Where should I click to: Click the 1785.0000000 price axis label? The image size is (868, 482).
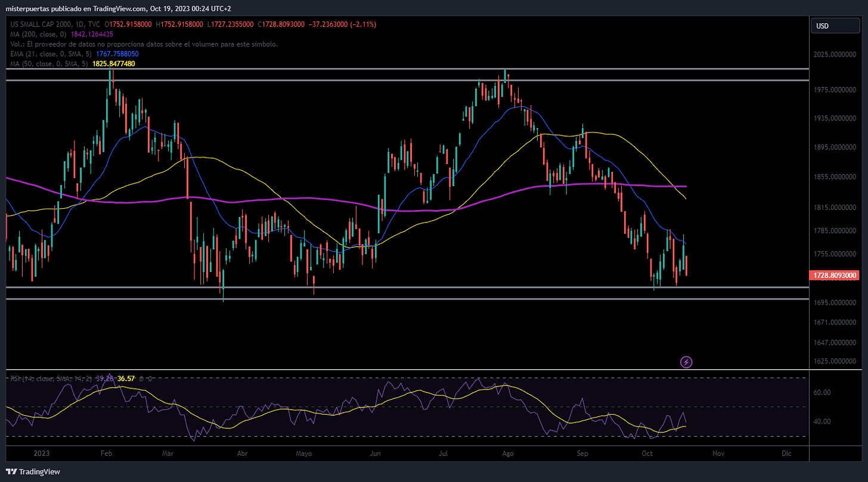pos(835,231)
